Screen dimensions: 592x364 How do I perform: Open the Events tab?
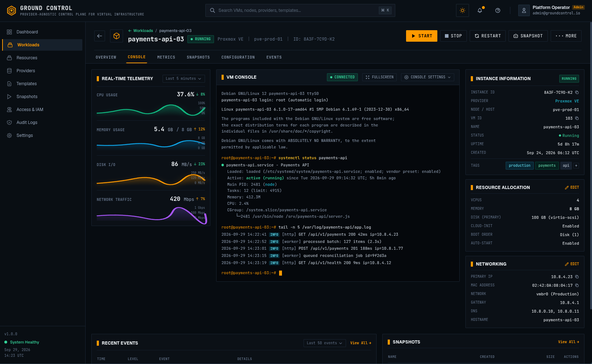coord(274,57)
